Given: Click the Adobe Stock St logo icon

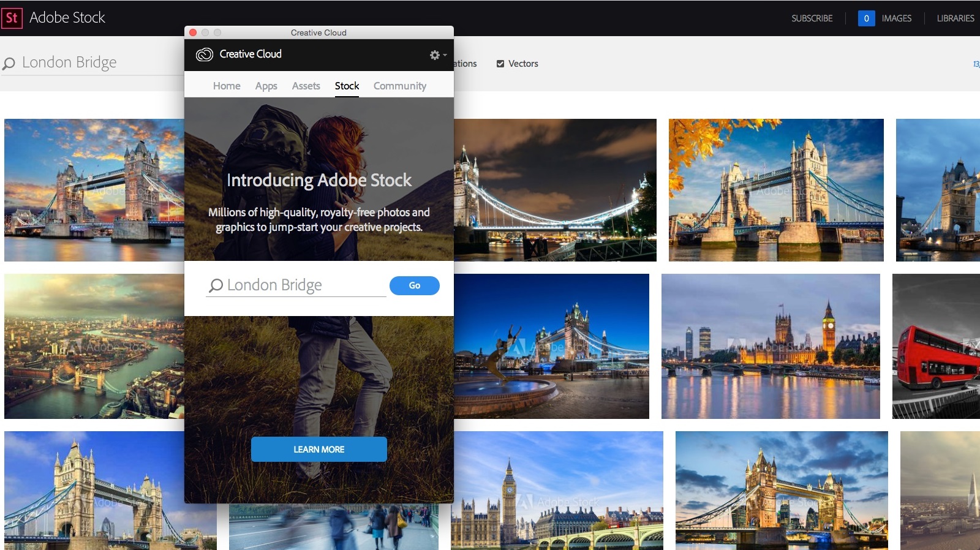Looking at the screenshot, I should pyautogui.click(x=12, y=18).
